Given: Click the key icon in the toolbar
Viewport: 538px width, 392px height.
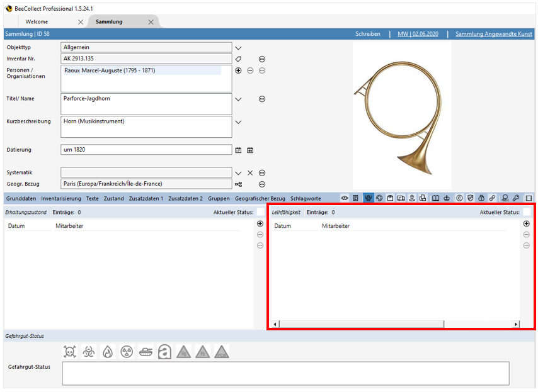Looking at the screenshot, I should click(516, 198).
